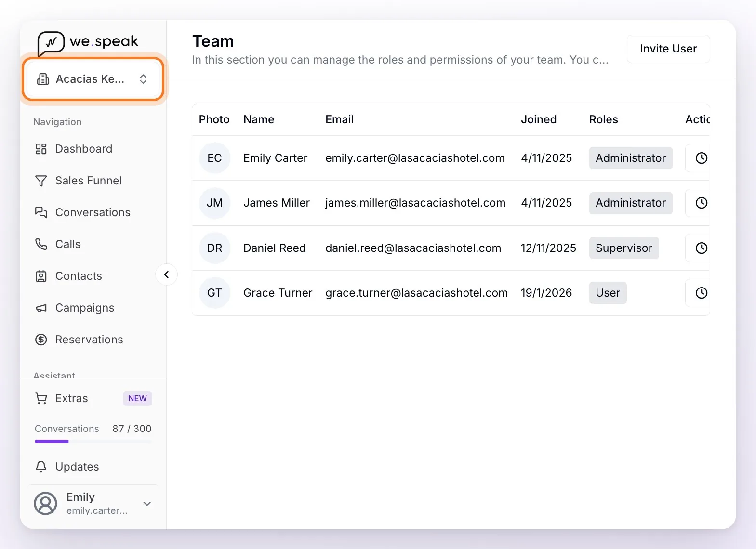
Task: Click the Extras shopping cart icon
Action: point(41,398)
